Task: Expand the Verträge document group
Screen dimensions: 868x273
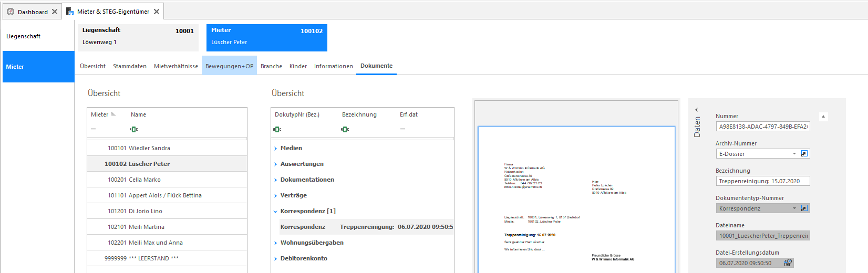Action: pyautogui.click(x=275, y=196)
